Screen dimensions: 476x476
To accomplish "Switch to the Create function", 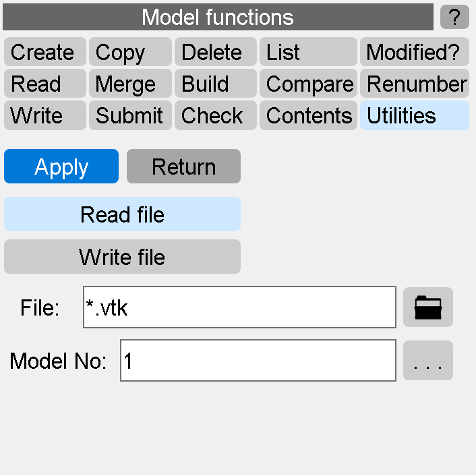I will point(44,53).
